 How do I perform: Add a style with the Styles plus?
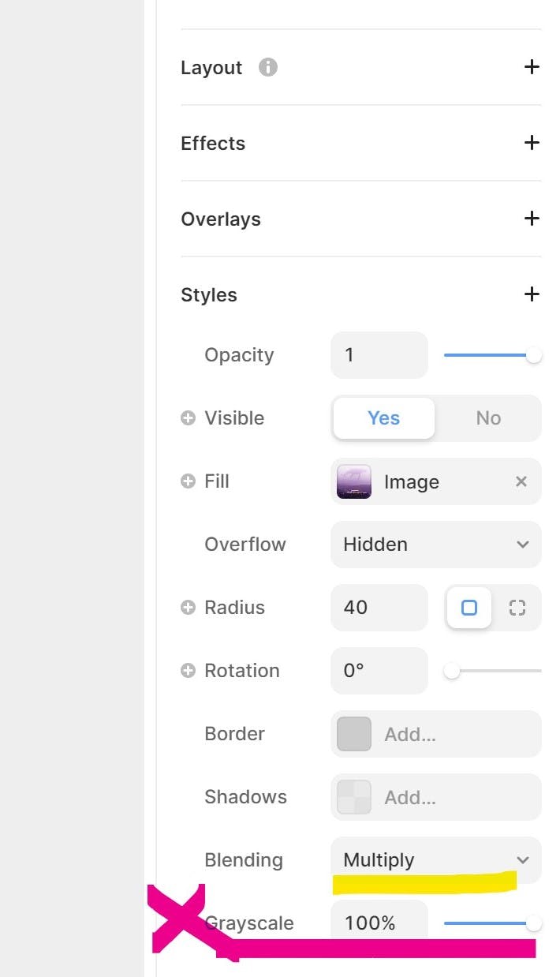point(532,294)
